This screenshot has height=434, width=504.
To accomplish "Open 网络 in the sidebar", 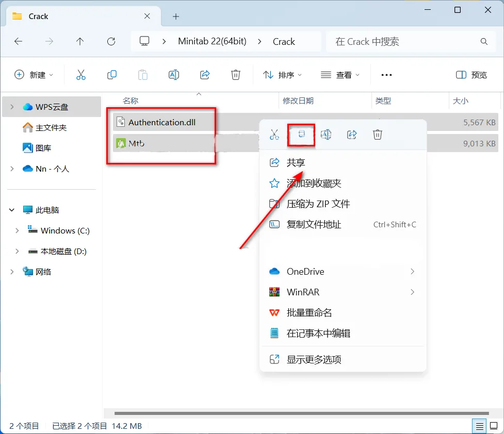I will pos(43,272).
